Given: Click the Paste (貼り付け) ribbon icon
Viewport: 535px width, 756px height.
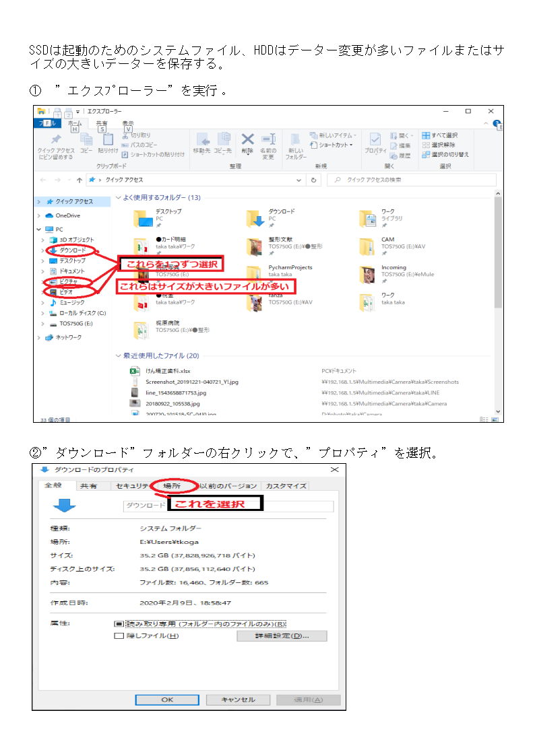Looking at the screenshot, I should [108, 139].
